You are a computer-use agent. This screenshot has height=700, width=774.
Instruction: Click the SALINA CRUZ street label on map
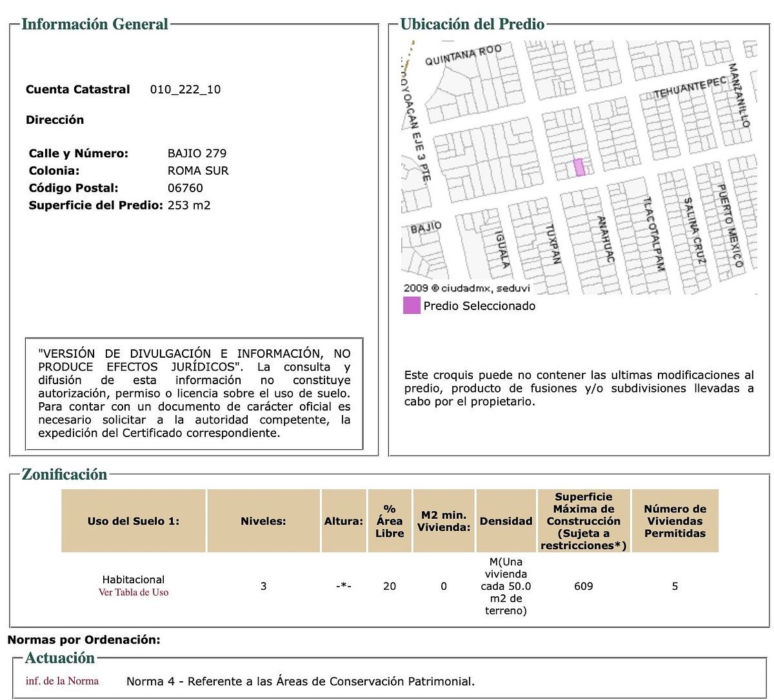tap(693, 231)
